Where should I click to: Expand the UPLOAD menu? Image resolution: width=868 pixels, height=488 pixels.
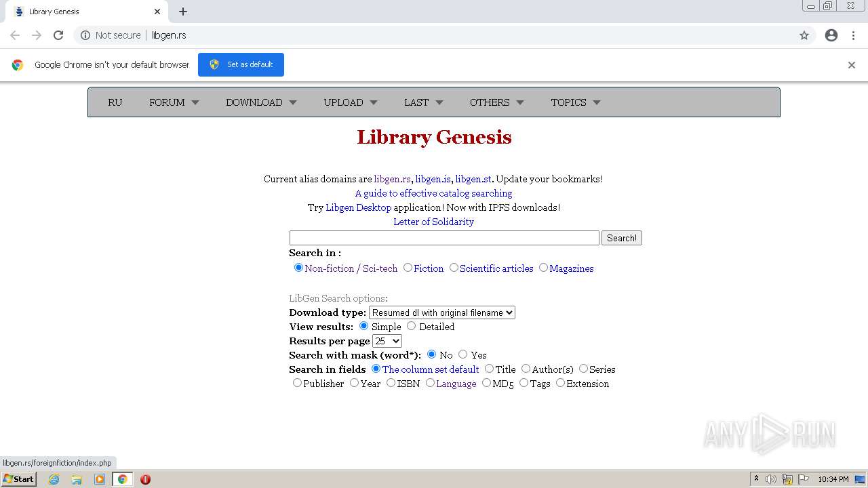pos(351,102)
